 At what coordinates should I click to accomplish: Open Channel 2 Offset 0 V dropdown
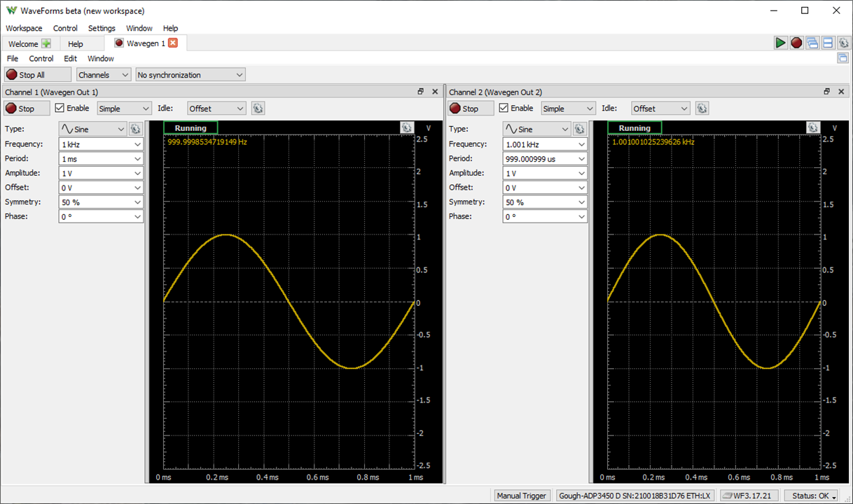545,188
